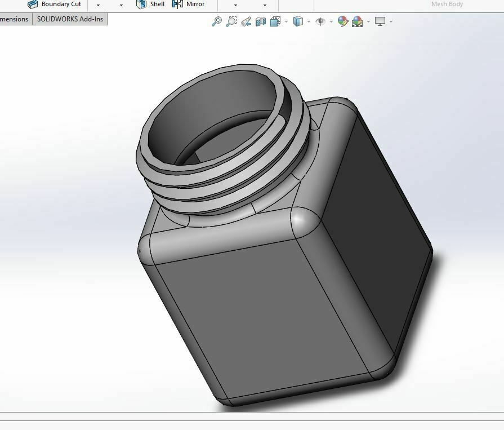The image size is (504, 430).
Task: Switch to the SOLIDWORKS Add-Ins tab
Action: (70, 19)
